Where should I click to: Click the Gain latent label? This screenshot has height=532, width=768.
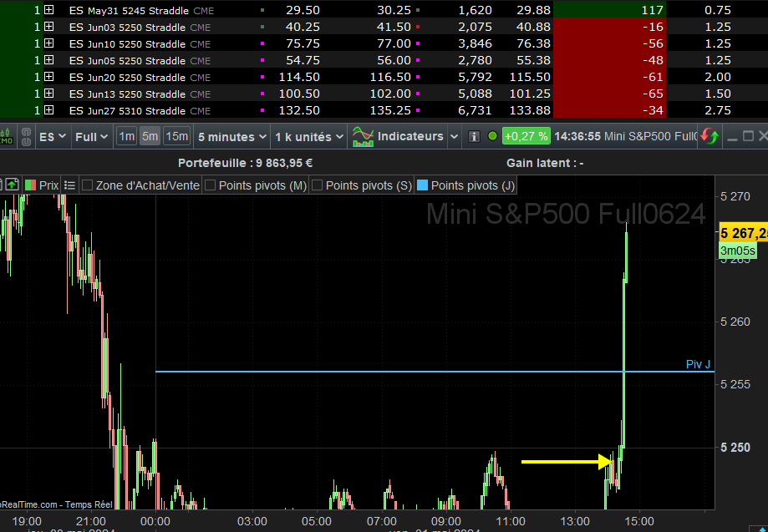(x=545, y=163)
